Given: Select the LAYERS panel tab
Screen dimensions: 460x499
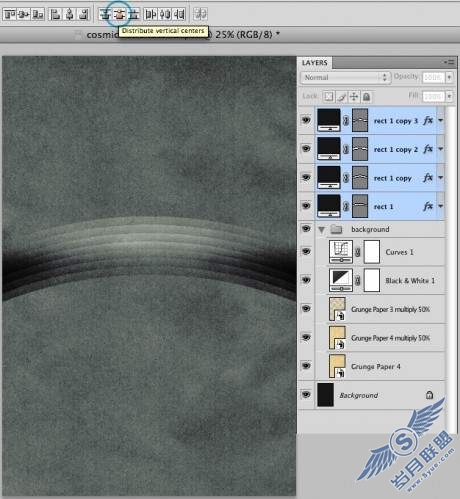Looking at the screenshot, I should click(x=314, y=63).
